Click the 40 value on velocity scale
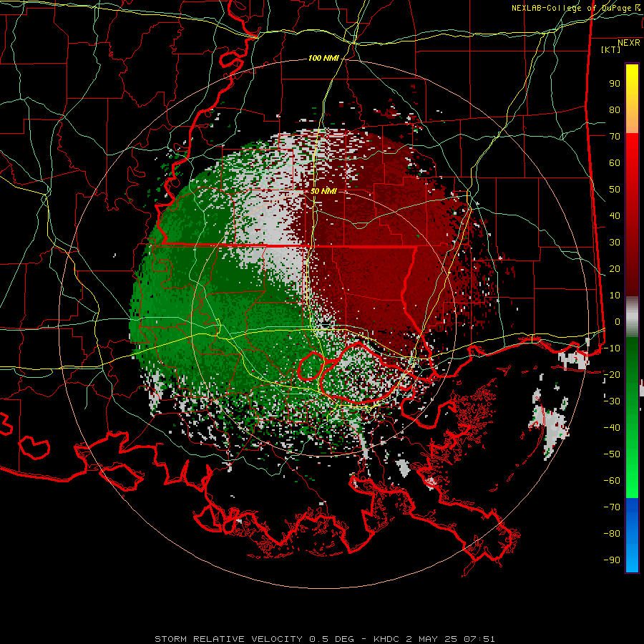The width and height of the screenshot is (644, 644). 615,216
